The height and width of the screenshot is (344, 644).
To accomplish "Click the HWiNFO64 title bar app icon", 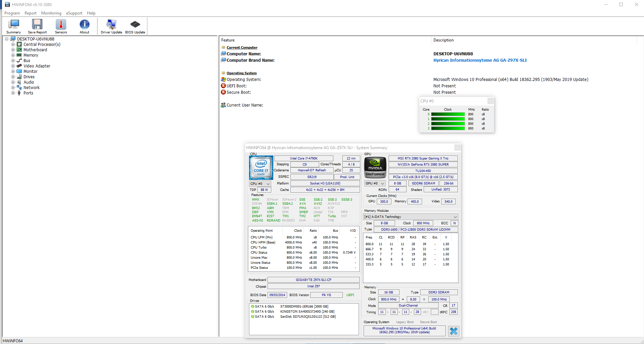I will [7, 4].
